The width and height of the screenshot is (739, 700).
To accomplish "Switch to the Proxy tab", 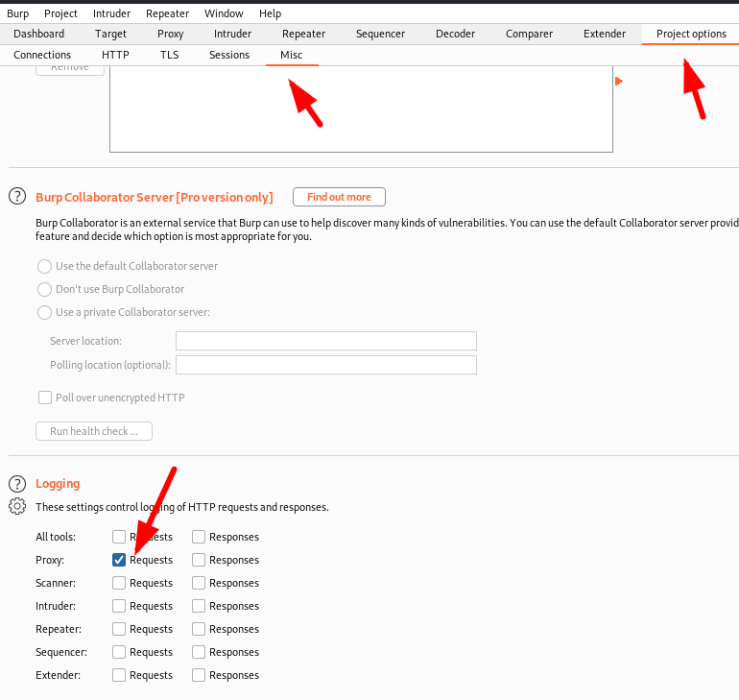I will point(170,34).
